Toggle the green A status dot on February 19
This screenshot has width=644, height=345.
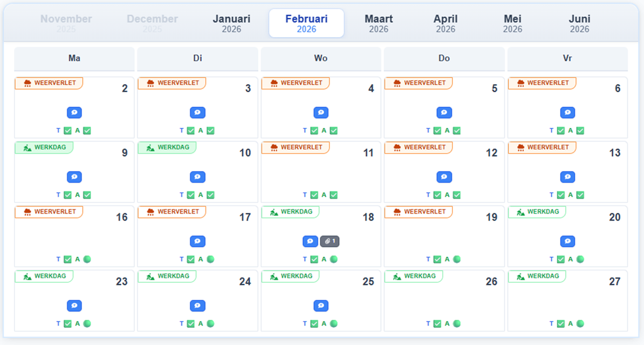[457, 259]
